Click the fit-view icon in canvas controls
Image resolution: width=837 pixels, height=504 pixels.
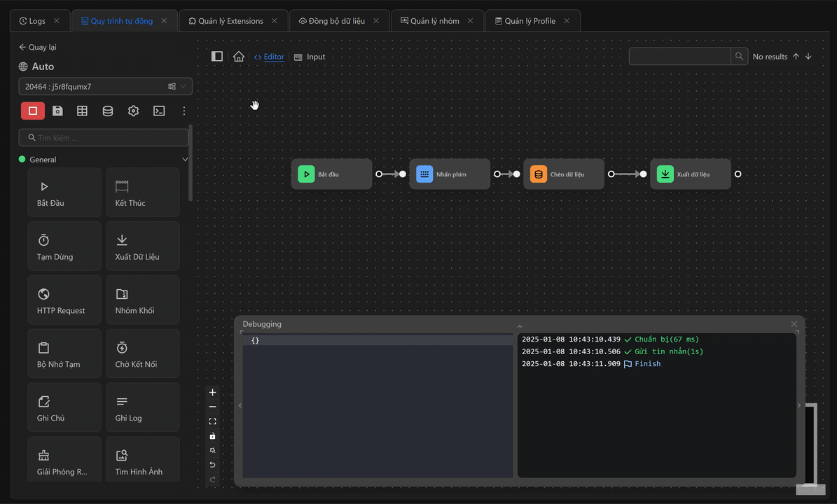pos(212,421)
